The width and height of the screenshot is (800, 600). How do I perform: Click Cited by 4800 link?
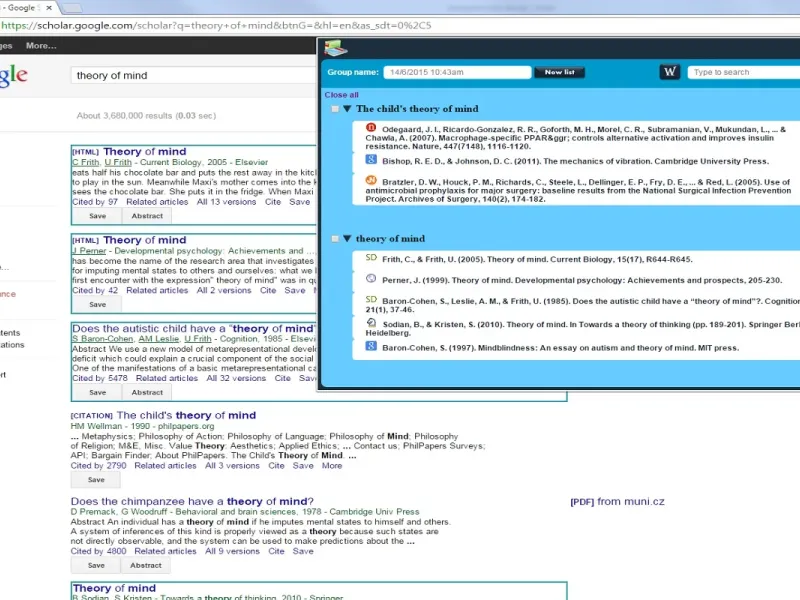click(x=98, y=552)
